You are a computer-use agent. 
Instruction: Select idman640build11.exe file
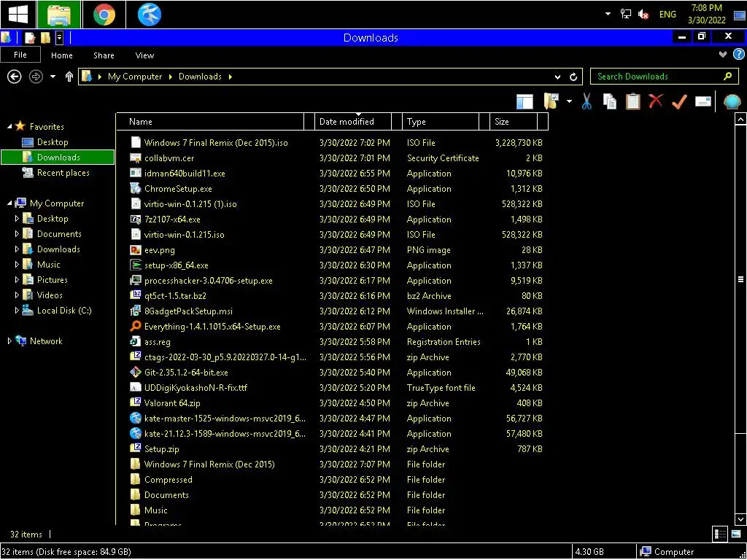pyautogui.click(x=185, y=174)
